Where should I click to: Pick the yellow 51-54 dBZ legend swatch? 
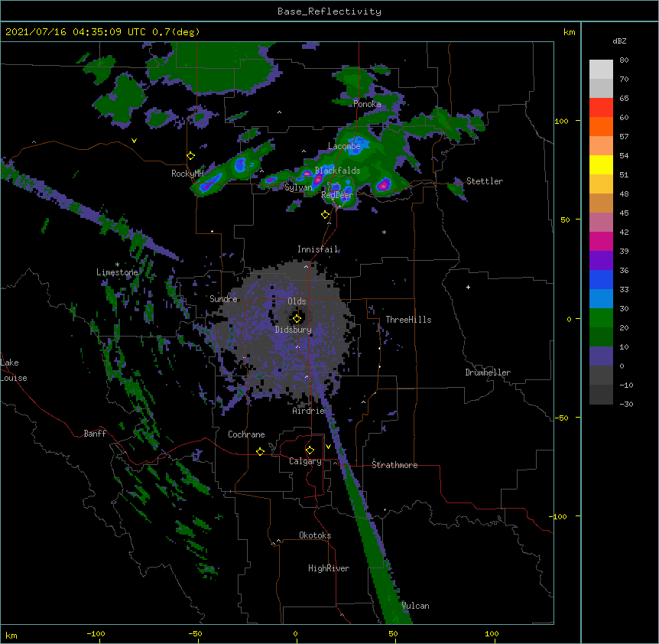tap(601, 164)
